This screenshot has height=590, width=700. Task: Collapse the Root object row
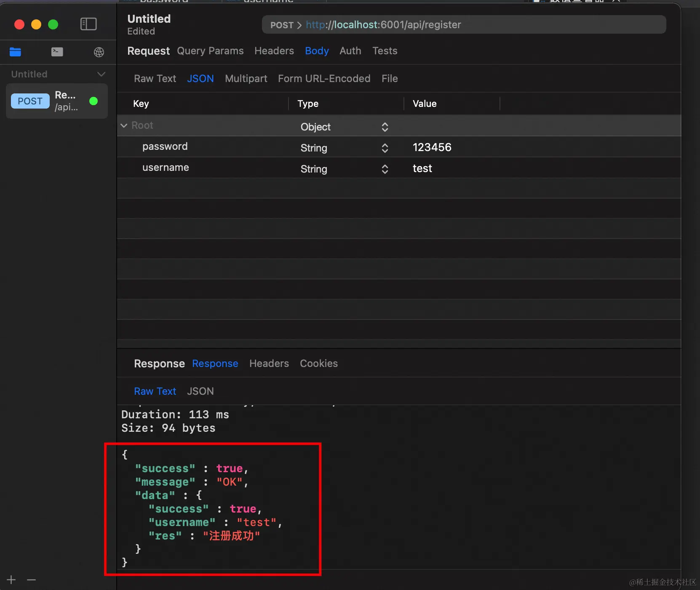pos(124,125)
